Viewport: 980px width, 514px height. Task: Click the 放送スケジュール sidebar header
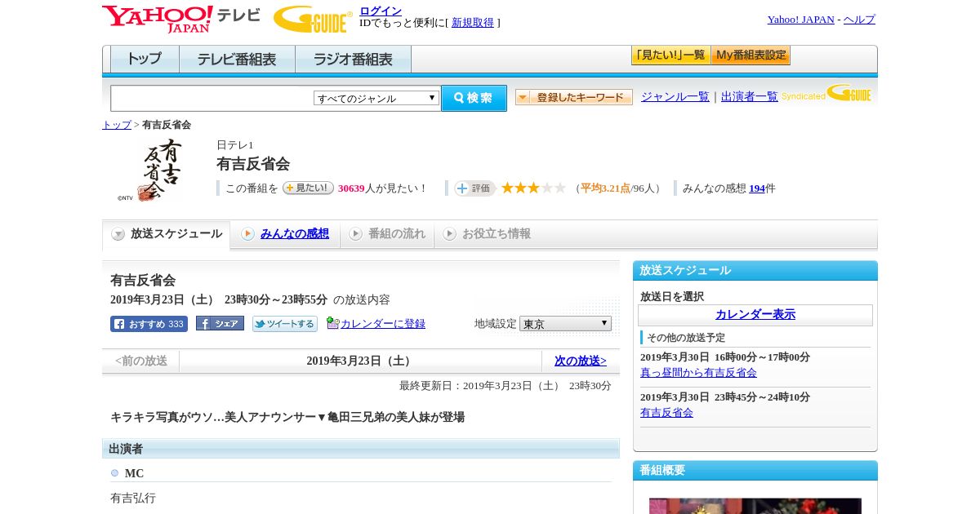[x=755, y=271]
